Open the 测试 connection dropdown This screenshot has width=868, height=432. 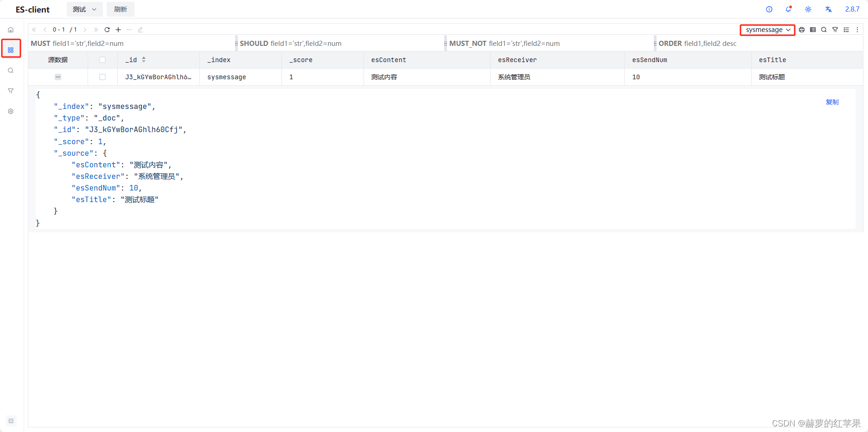point(84,9)
